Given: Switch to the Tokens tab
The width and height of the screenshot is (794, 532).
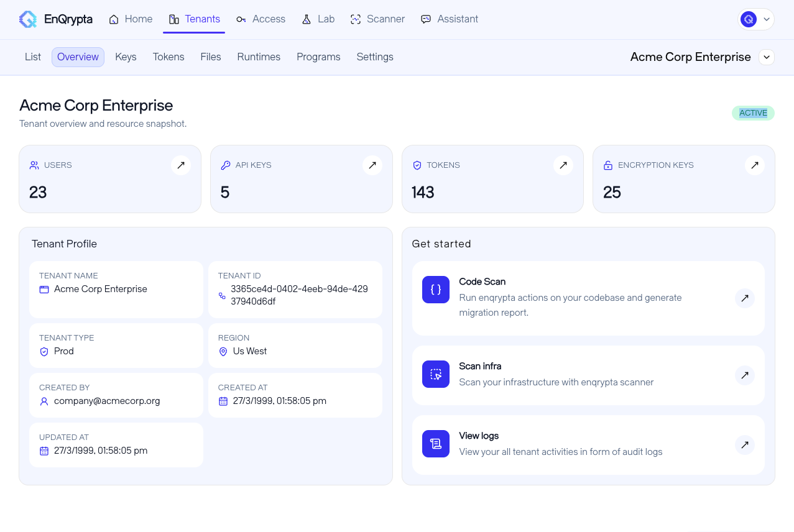Looking at the screenshot, I should click(168, 57).
